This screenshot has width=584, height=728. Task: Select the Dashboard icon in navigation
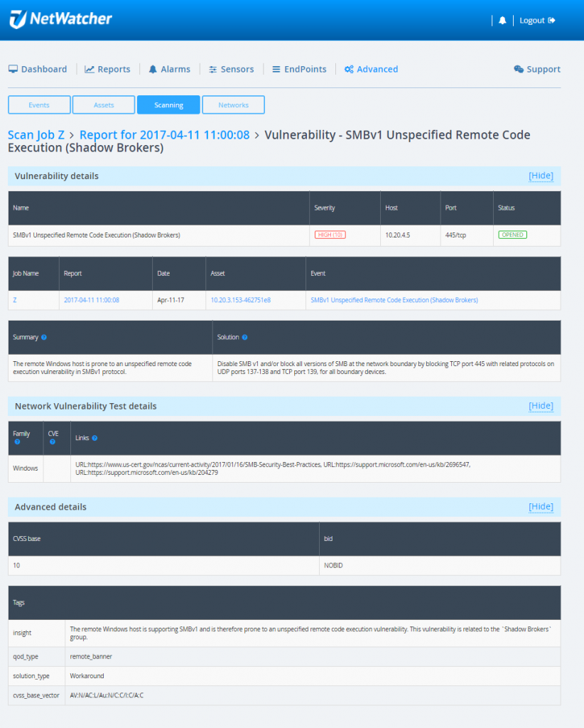[x=12, y=69]
